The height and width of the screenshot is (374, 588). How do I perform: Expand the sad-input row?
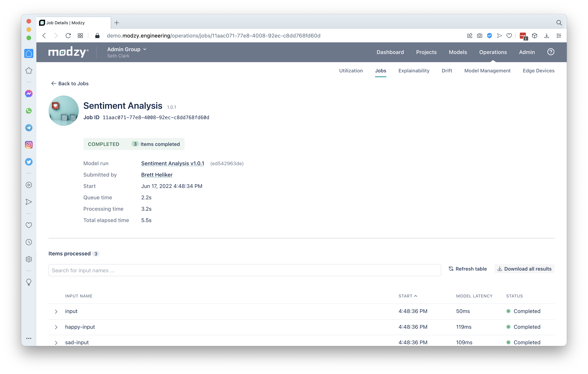[x=56, y=343]
